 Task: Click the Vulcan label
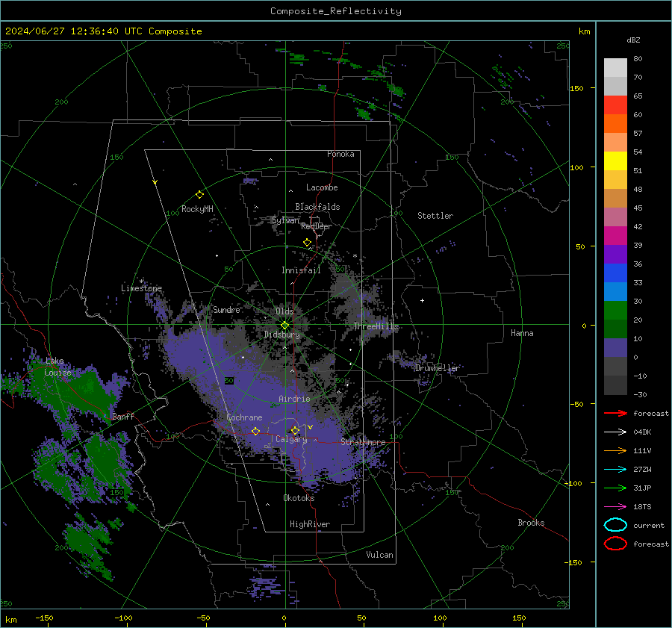click(x=380, y=555)
